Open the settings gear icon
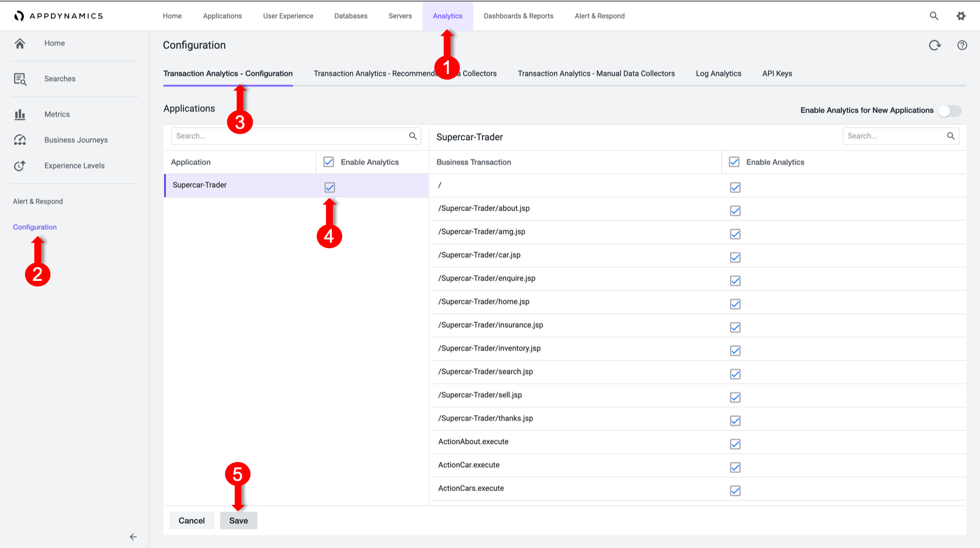 tap(961, 16)
